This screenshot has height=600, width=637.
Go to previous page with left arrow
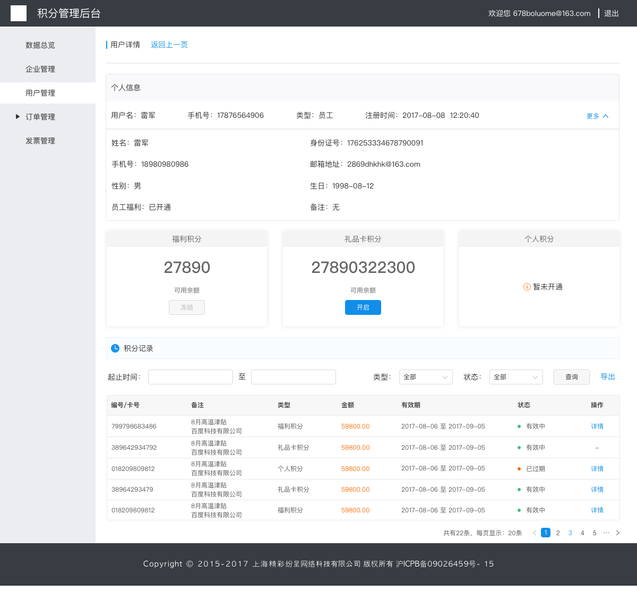[x=534, y=533]
